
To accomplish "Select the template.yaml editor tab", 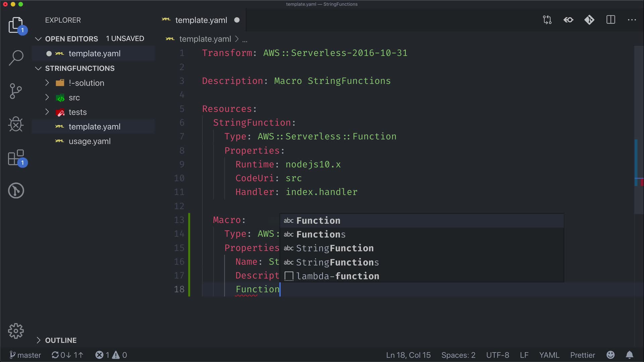I will [x=201, y=20].
